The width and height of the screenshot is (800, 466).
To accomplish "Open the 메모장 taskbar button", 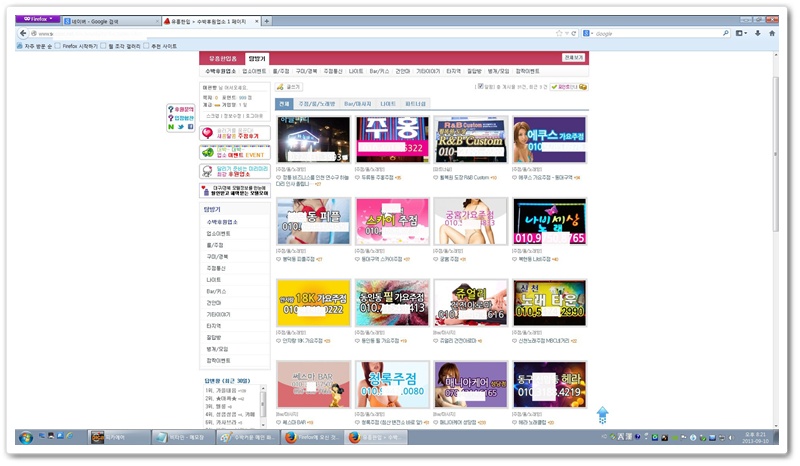I will [183, 437].
